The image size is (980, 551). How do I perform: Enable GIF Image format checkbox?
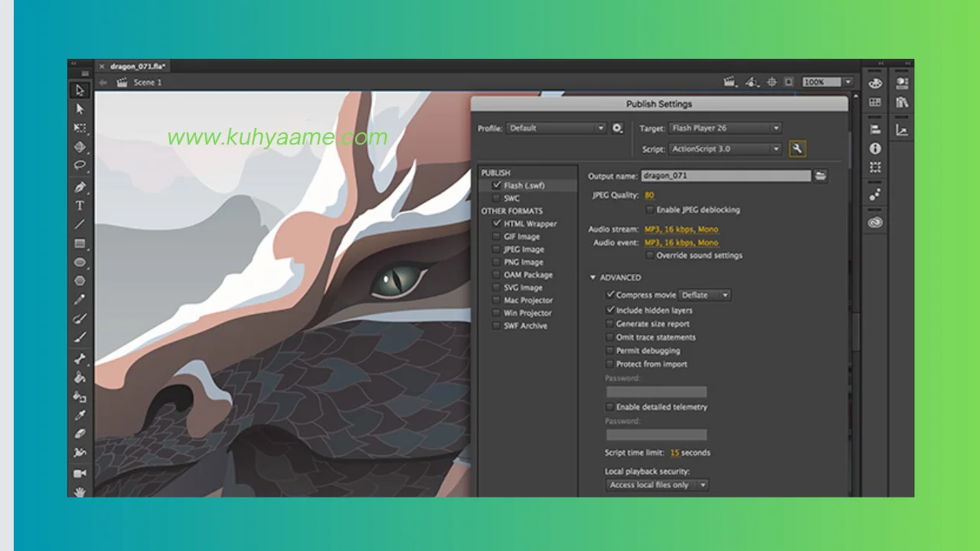497,236
